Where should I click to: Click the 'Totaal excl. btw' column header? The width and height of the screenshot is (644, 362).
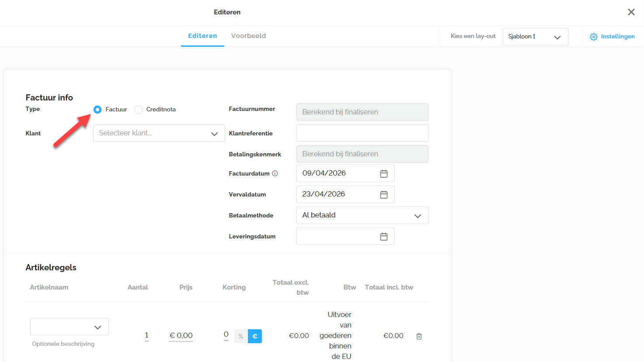(291, 287)
